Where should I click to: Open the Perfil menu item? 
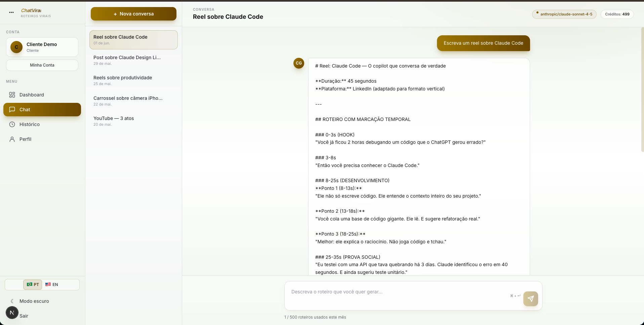(42, 139)
